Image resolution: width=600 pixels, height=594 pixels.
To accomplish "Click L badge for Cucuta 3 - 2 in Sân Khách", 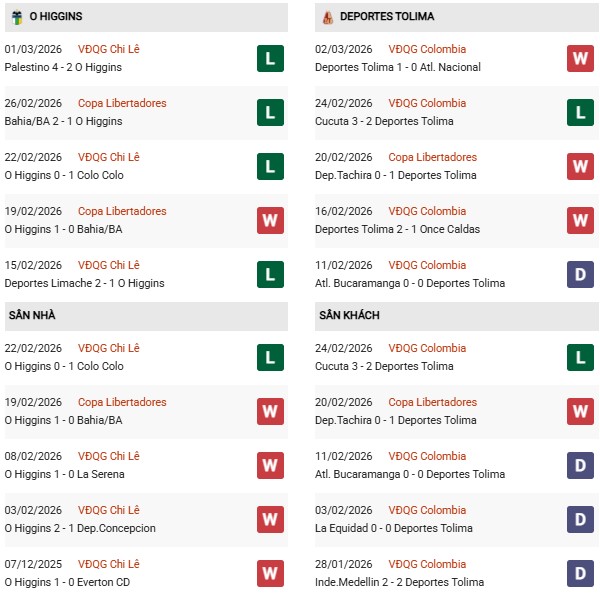I will [x=580, y=357].
